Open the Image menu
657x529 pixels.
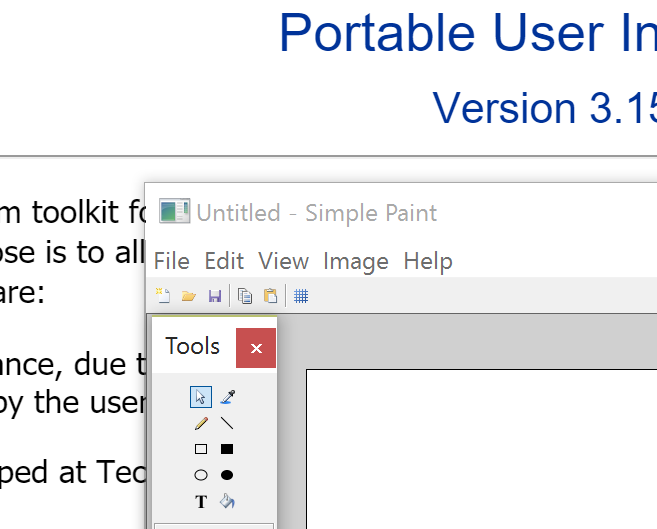pos(356,261)
